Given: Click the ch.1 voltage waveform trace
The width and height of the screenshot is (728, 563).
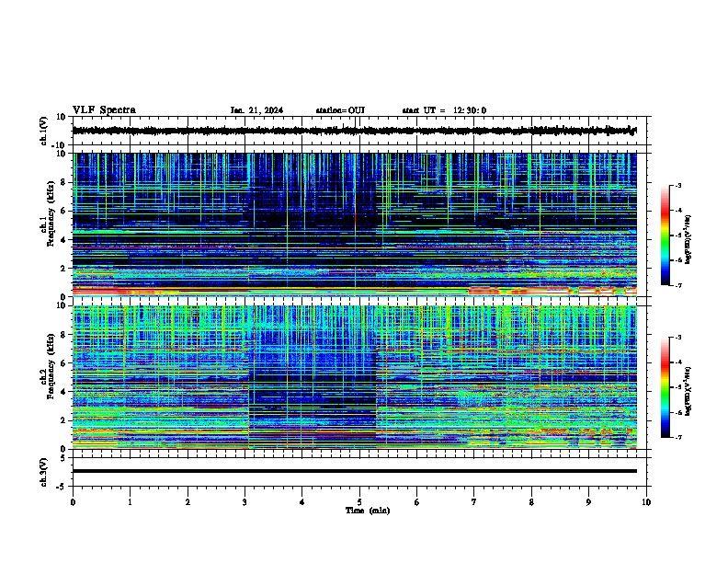Looking at the screenshot, I should coord(354,131).
